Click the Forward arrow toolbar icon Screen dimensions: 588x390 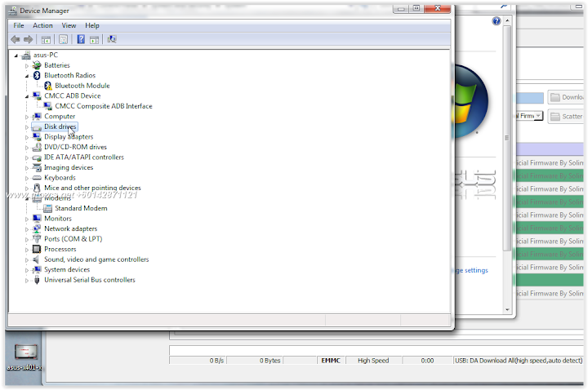28,39
